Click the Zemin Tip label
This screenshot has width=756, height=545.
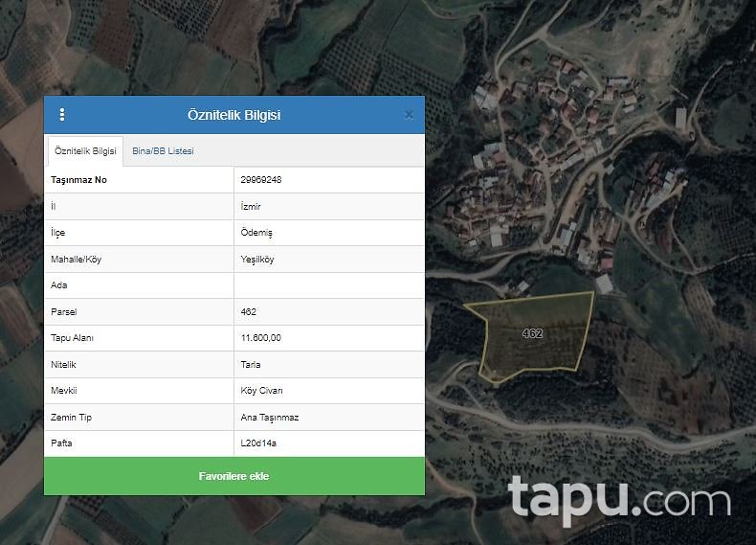pyautogui.click(x=72, y=418)
